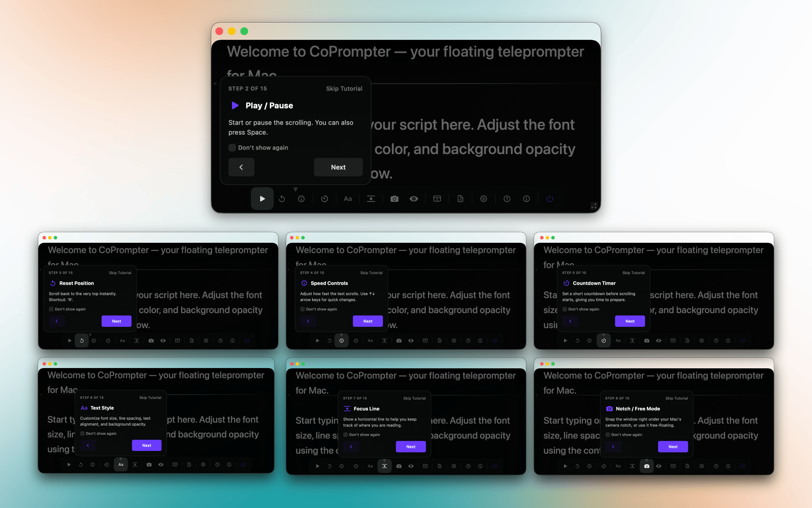Check Don't show again in Step 2 popup
812x508 pixels.
coord(232,148)
